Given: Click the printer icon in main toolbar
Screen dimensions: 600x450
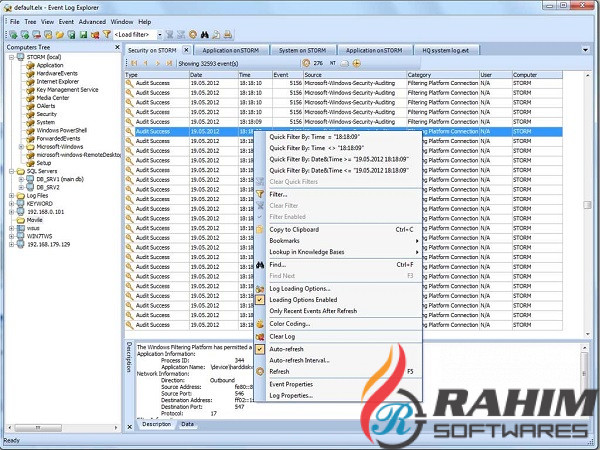Looking at the screenshot, I should pos(228,35).
